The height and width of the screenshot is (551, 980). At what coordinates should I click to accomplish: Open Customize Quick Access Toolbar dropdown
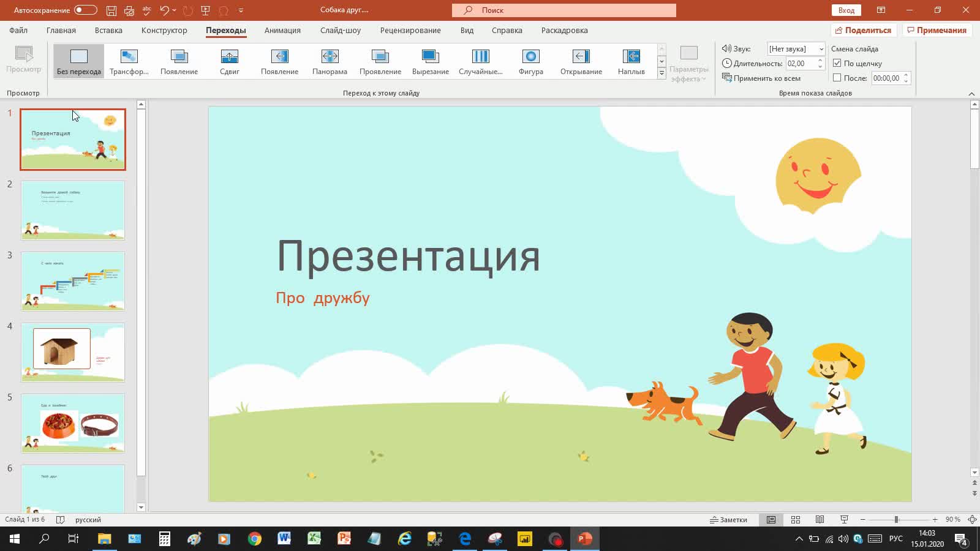241,10
